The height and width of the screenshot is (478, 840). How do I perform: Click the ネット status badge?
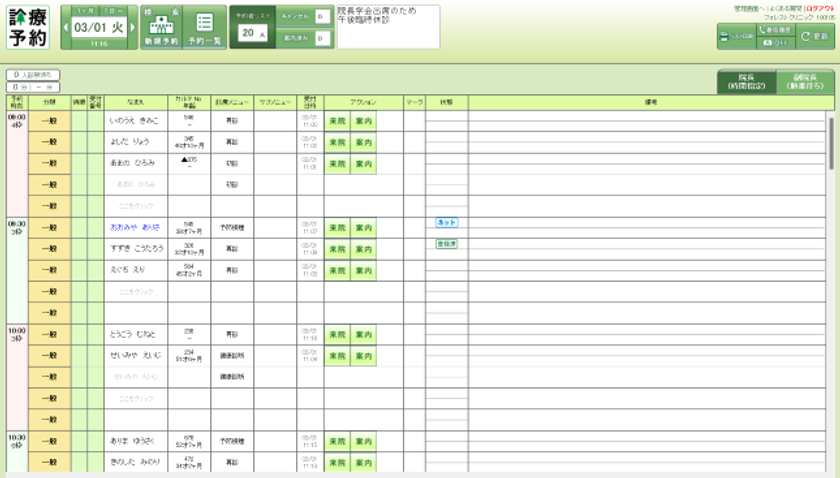pyautogui.click(x=447, y=222)
